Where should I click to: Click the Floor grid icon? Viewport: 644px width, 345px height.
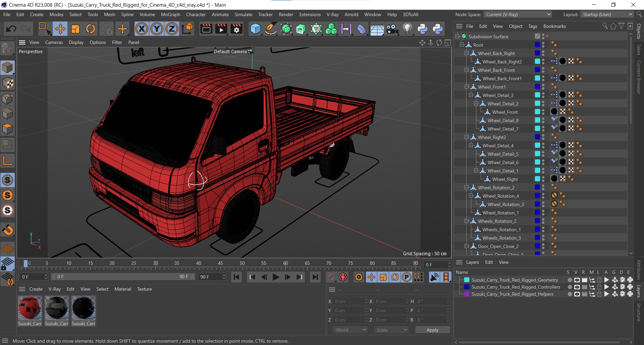point(377,29)
